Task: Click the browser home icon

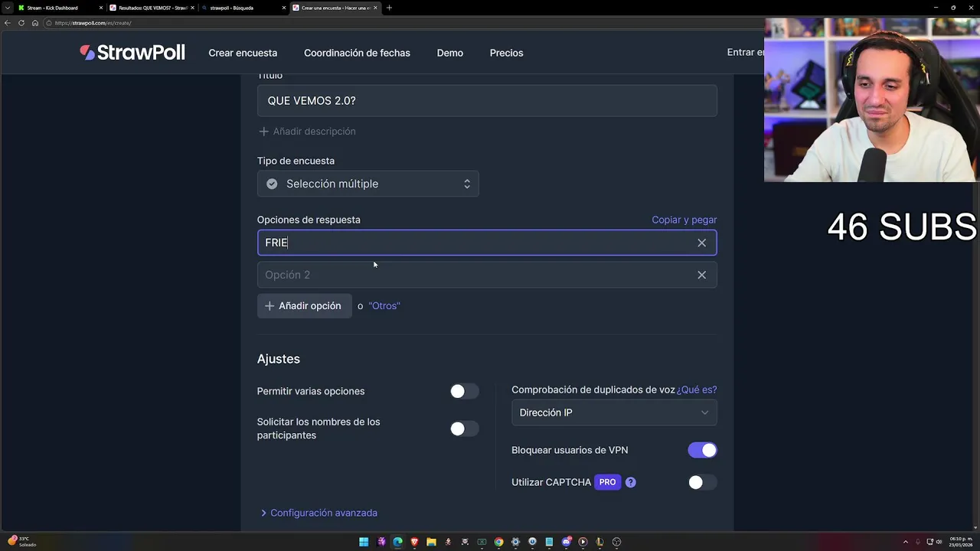Action: pyautogui.click(x=35, y=23)
